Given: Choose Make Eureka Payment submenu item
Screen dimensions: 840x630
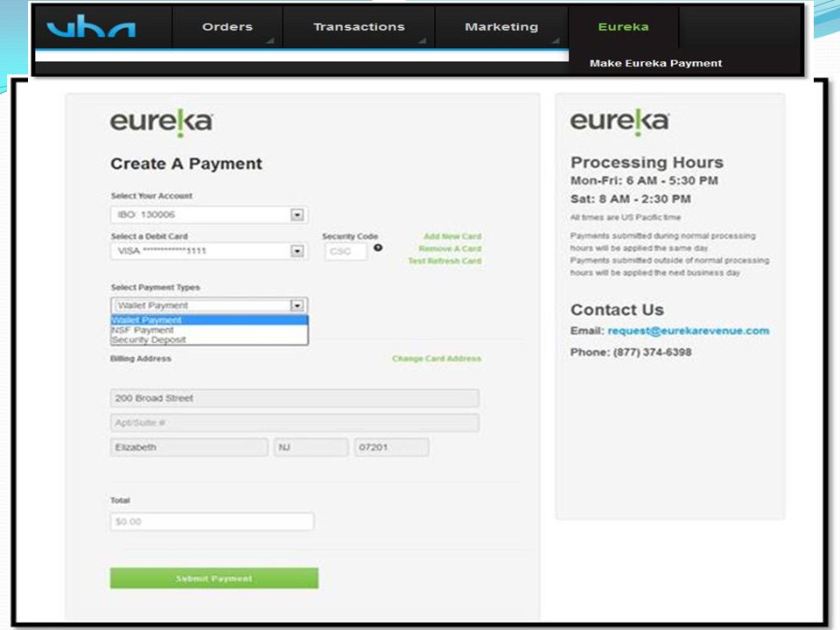Looking at the screenshot, I should pos(655,63).
